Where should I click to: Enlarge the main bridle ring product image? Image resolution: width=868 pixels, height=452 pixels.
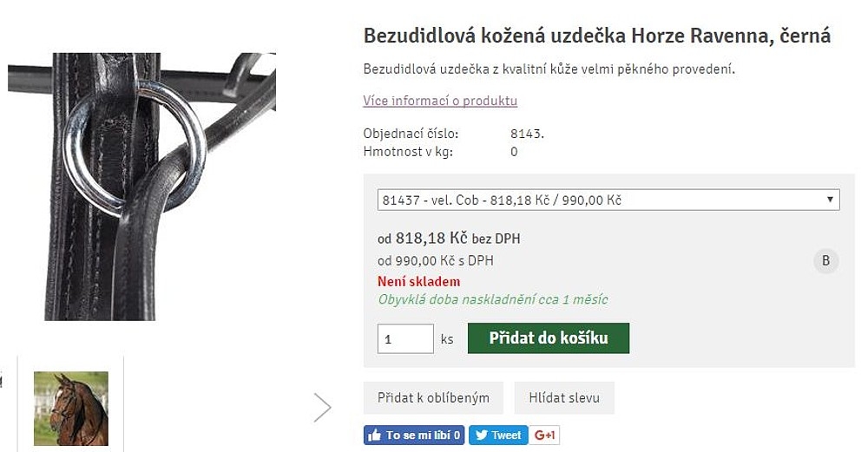click(x=141, y=187)
